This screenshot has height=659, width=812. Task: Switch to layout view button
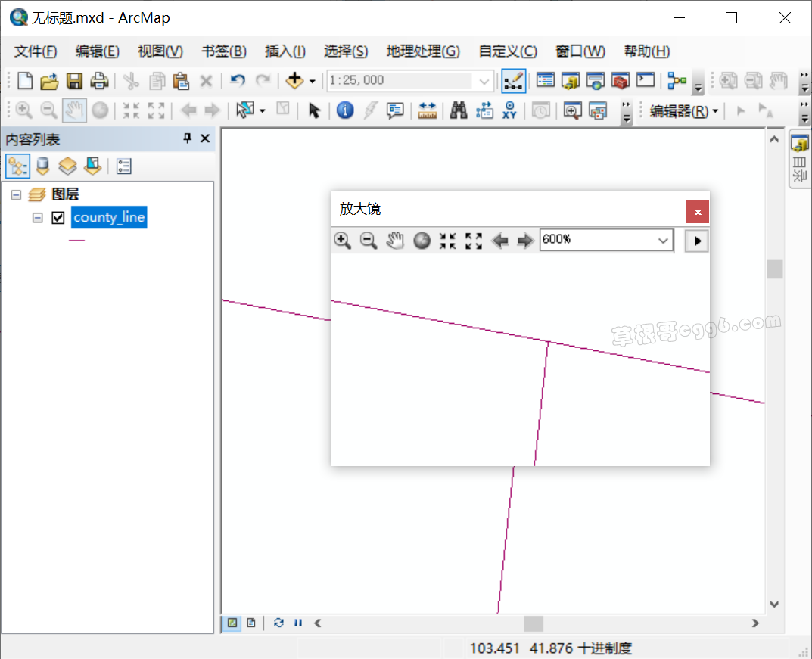point(250,623)
